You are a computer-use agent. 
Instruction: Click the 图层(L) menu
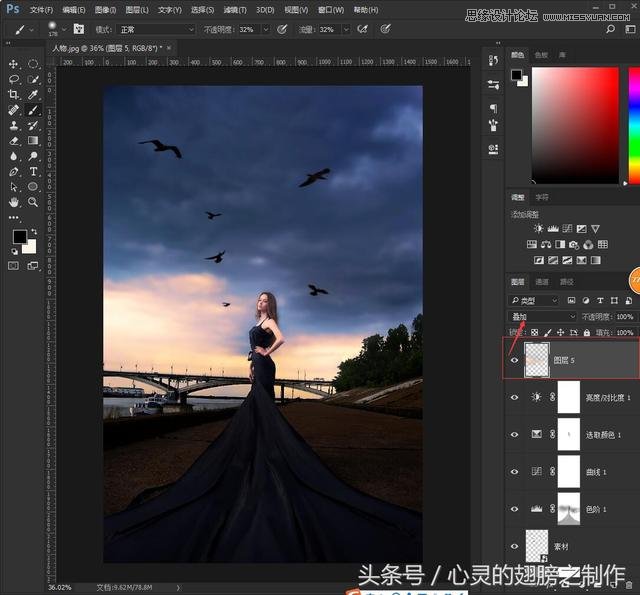[136, 10]
